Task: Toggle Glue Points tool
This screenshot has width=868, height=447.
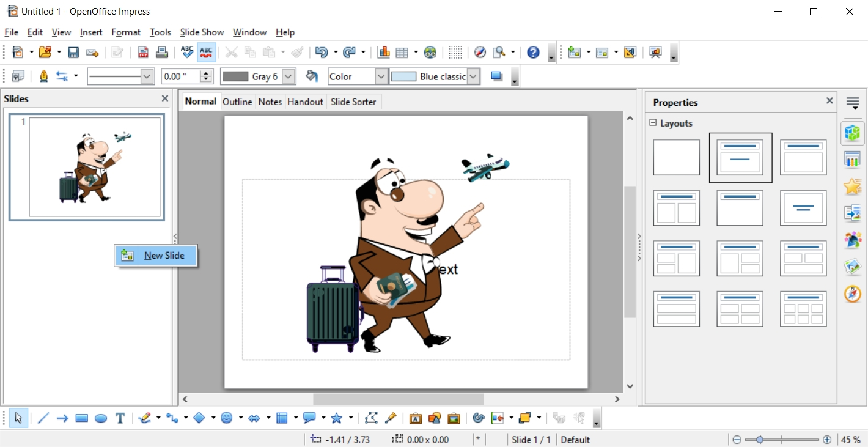Action: coord(391,418)
